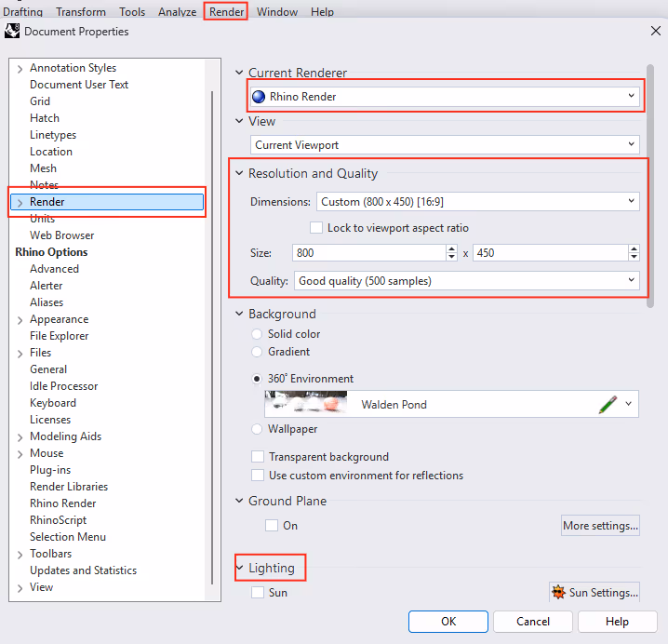Expand the Modeling Aids tree node
The width and height of the screenshot is (668, 644).
pos(20,437)
